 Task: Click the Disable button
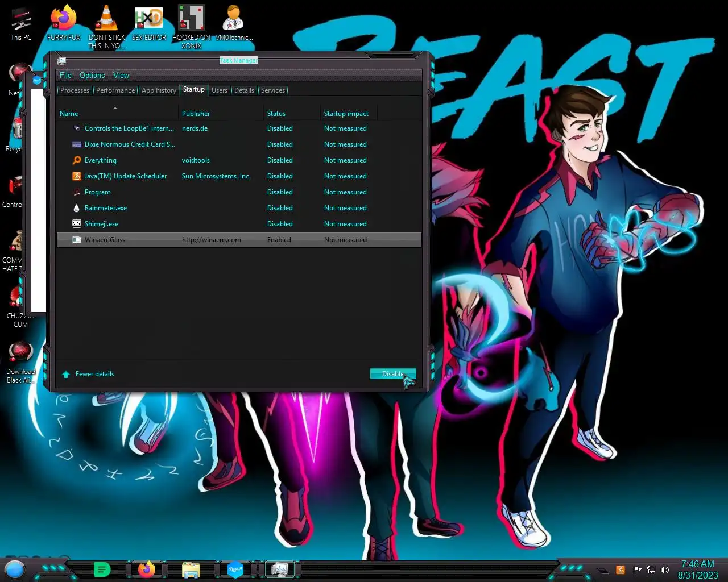point(393,374)
